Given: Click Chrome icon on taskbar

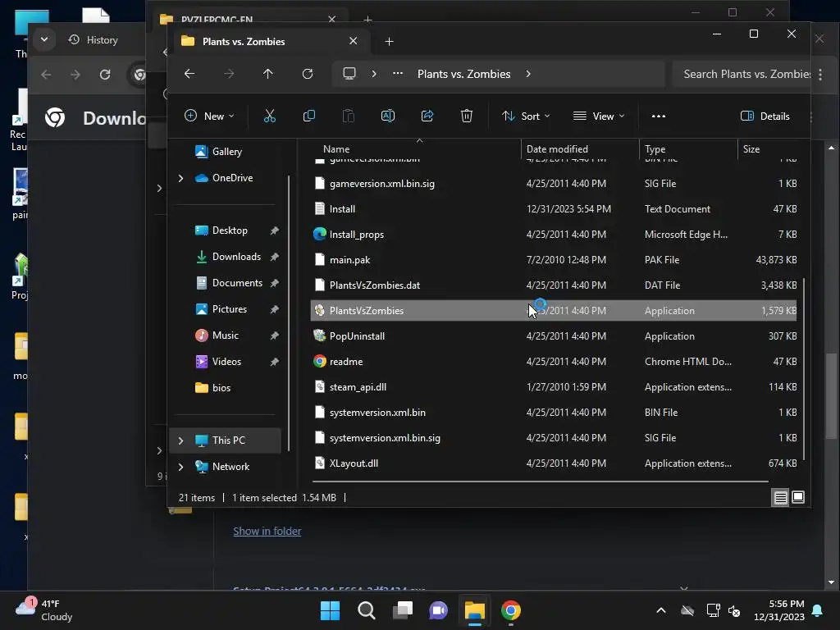Looking at the screenshot, I should tap(510, 610).
